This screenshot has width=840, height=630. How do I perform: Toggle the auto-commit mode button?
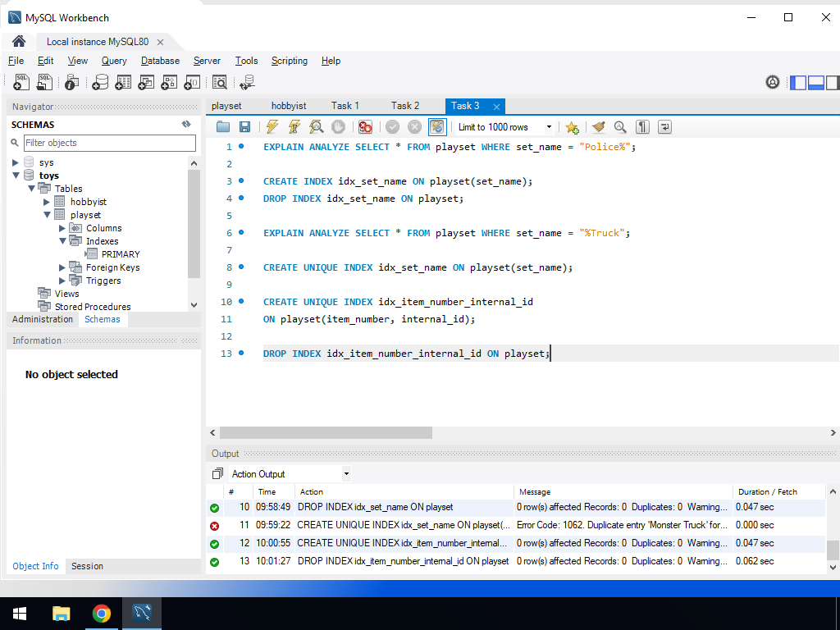coord(437,127)
